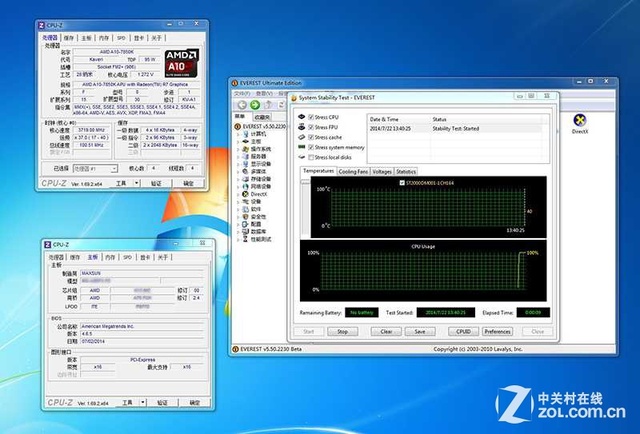Click the refresh icon in EVEREST toolbar
This screenshot has height=434, width=640.
tap(281, 105)
